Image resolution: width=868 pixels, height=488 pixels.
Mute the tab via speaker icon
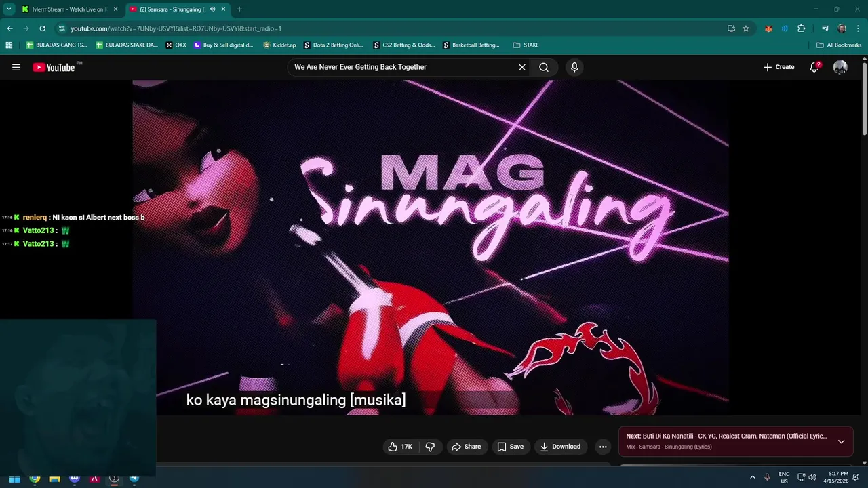[x=212, y=9]
